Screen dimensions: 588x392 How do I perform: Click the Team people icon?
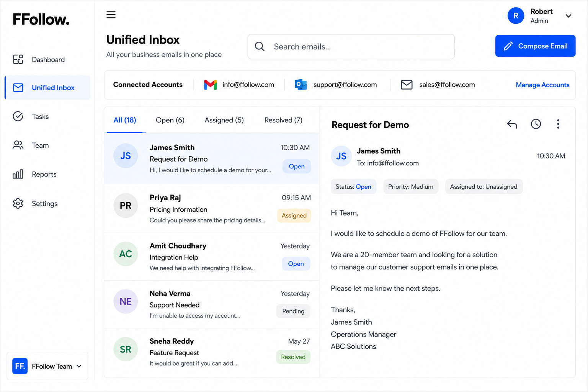[x=18, y=145]
